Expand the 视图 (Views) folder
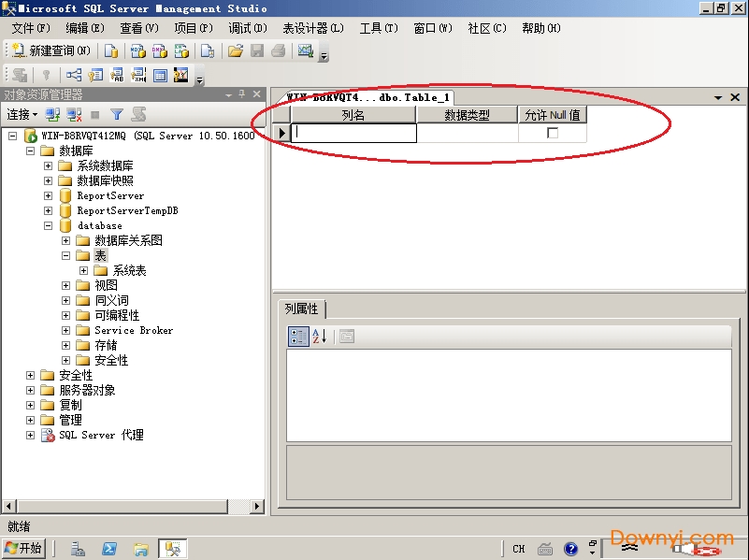The height and width of the screenshot is (560, 749). point(66,285)
